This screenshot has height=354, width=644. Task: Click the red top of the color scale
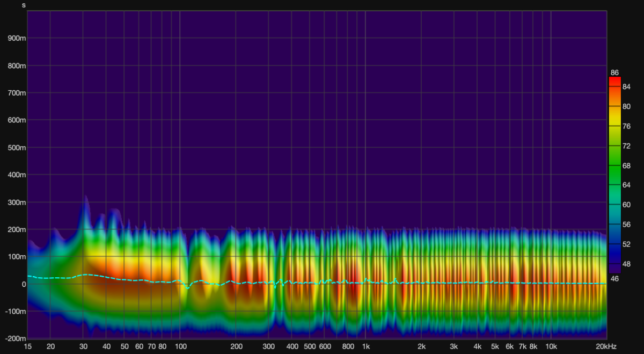coord(614,81)
